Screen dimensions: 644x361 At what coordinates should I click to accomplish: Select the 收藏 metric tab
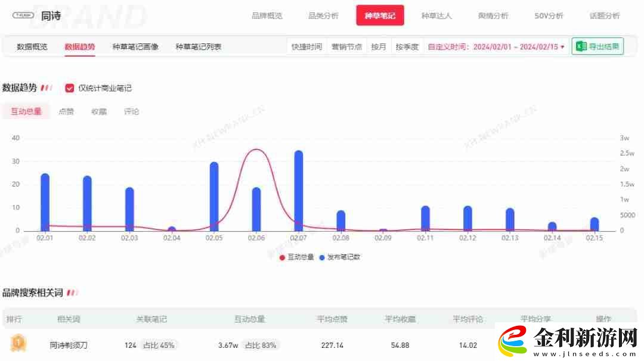99,111
